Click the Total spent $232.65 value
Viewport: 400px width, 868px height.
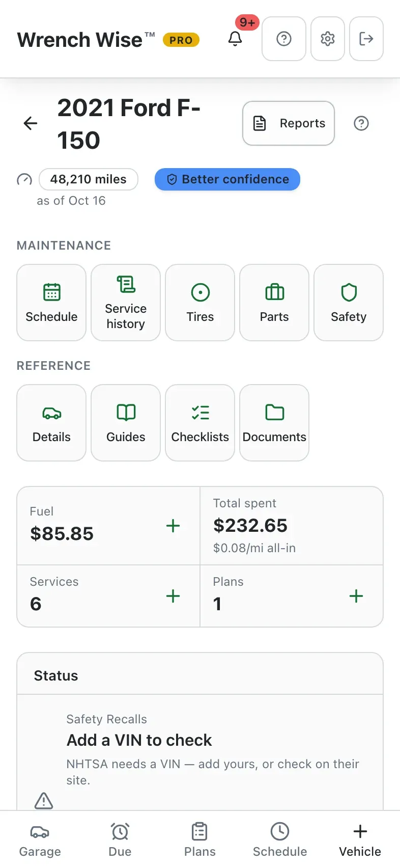[x=250, y=526]
